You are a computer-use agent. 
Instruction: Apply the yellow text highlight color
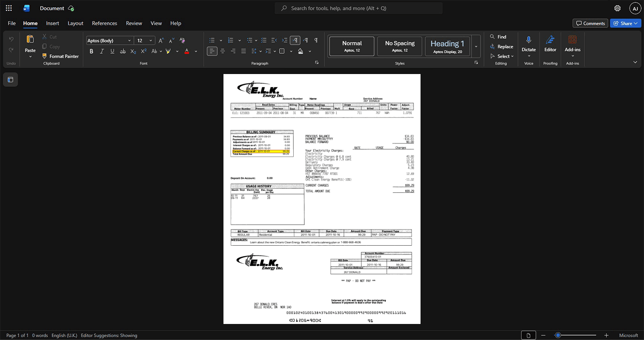point(168,51)
